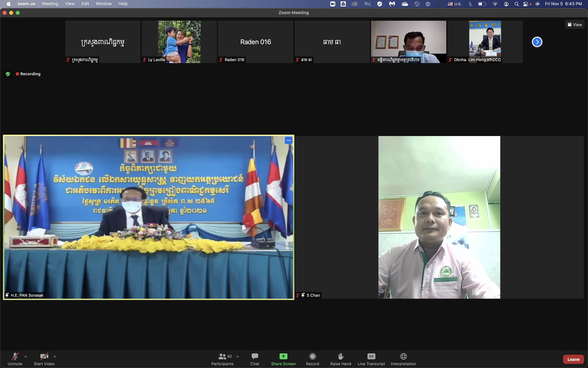Open the Meeting menu in the menu bar
Screen dimensions: 588x368
pyautogui.click(x=50, y=4)
